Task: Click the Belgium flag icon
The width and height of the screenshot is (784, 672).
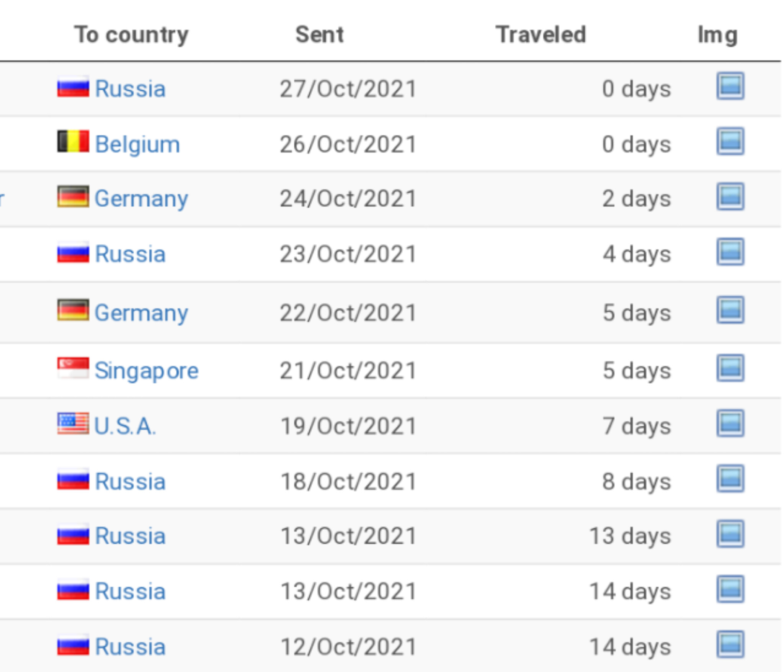Action: pos(73,141)
